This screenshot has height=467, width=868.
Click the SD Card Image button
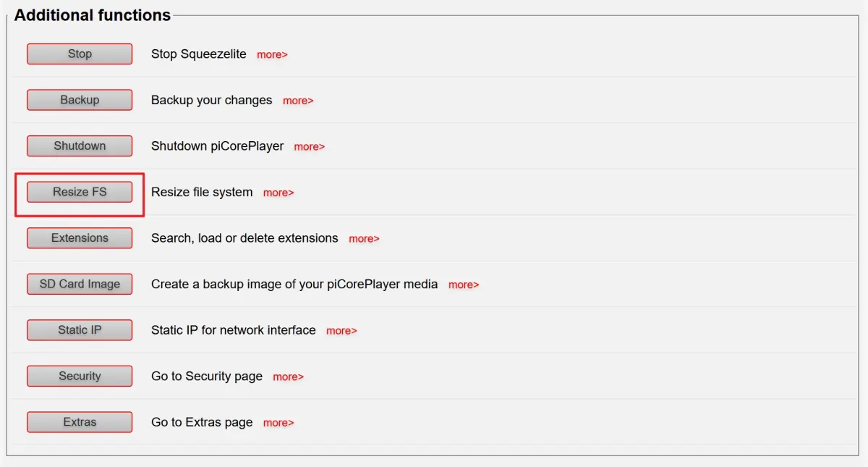click(x=80, y=284)
